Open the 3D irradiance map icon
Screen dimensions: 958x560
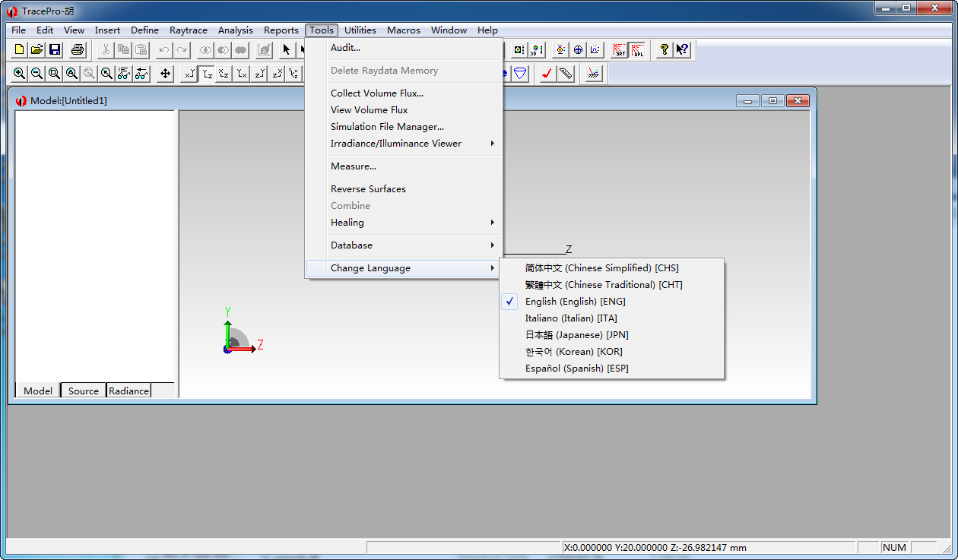(x=537, y=49)
